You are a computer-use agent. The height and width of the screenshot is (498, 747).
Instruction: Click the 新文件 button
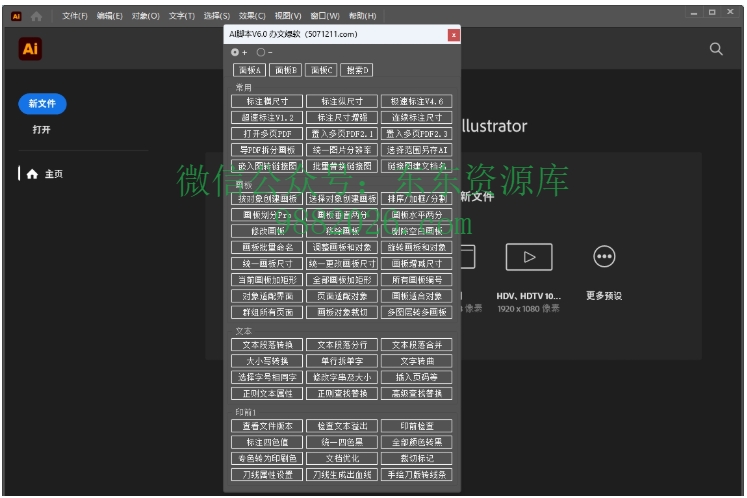pos(42,103)
